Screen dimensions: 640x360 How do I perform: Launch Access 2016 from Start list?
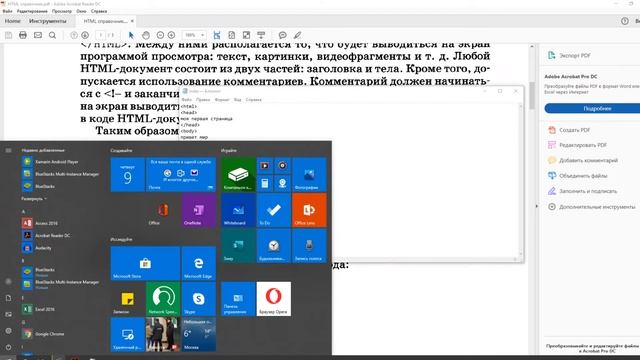tap(40, 223)
